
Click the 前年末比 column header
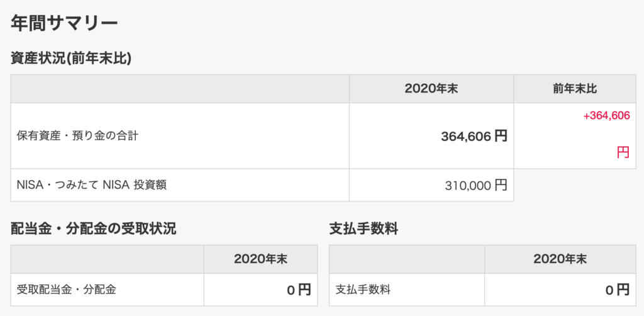click(575, 89)
